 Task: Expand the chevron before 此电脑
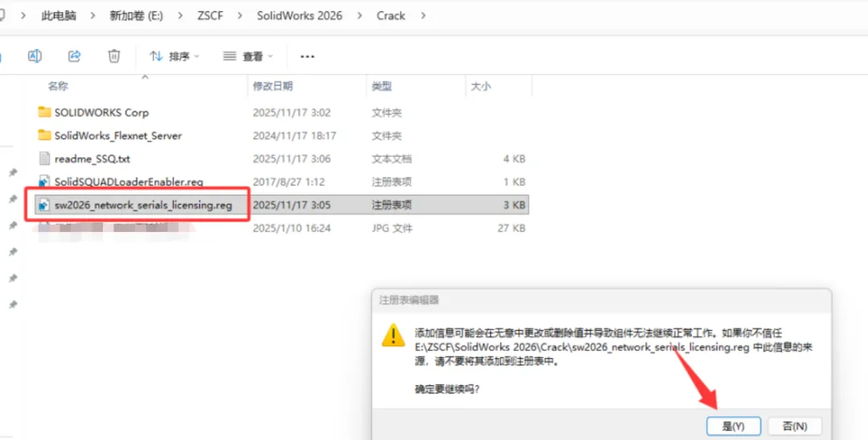coord(23,16)
